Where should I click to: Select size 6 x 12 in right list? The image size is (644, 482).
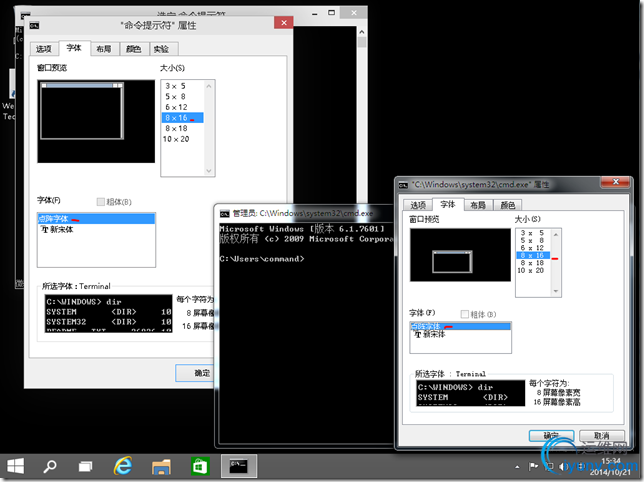(533, 248)
